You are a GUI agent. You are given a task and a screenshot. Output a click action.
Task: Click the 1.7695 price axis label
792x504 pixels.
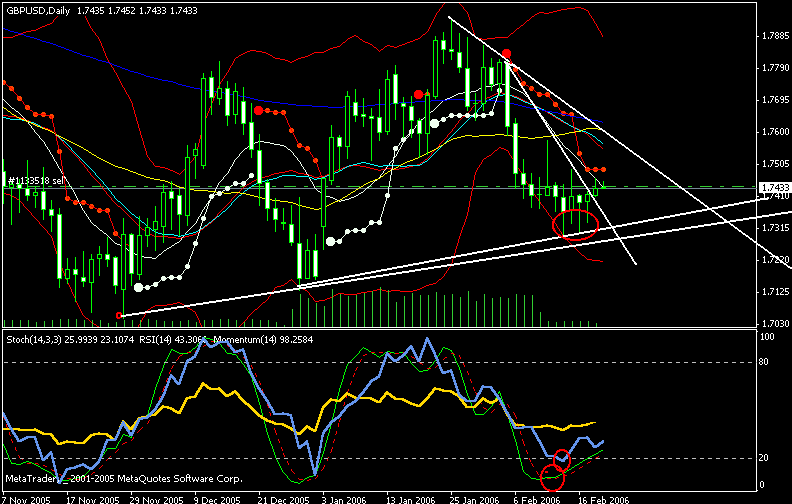click(x=775, y=100)
